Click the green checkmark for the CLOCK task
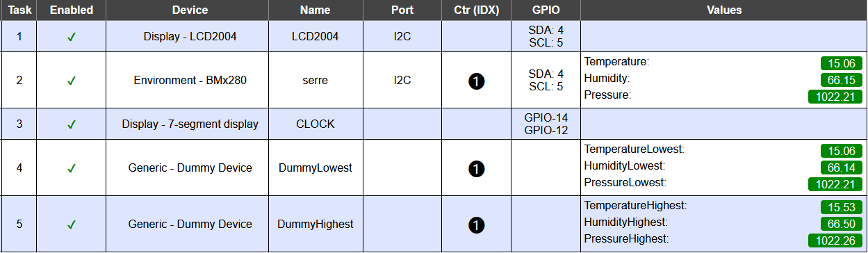 pos(71,125)
